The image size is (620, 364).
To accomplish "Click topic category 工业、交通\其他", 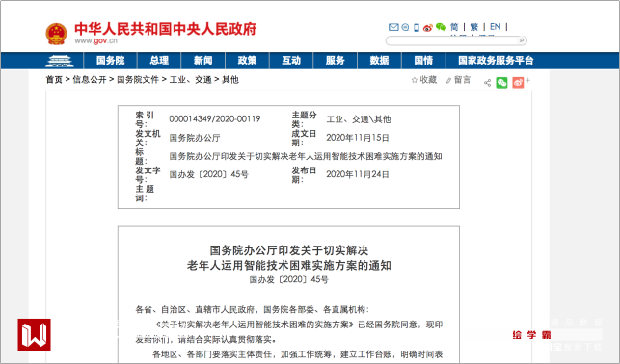I will coord(359,119).
